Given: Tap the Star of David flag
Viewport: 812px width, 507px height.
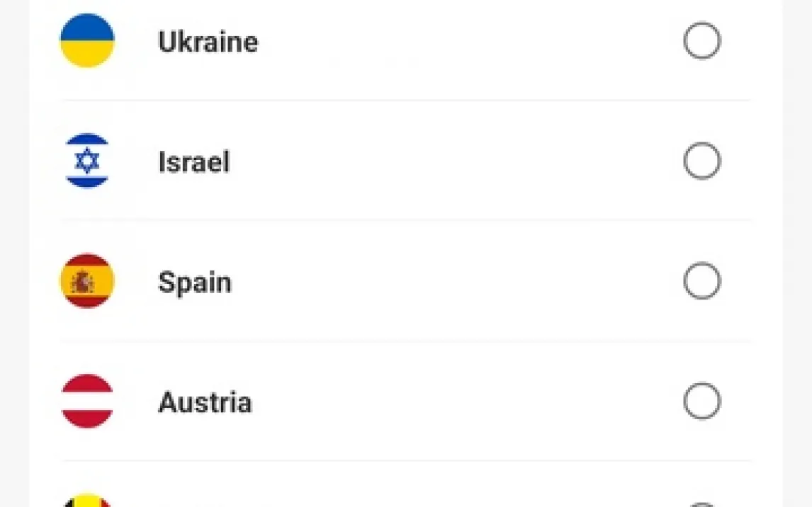Looking at the screenshot, I should point(86,161).
